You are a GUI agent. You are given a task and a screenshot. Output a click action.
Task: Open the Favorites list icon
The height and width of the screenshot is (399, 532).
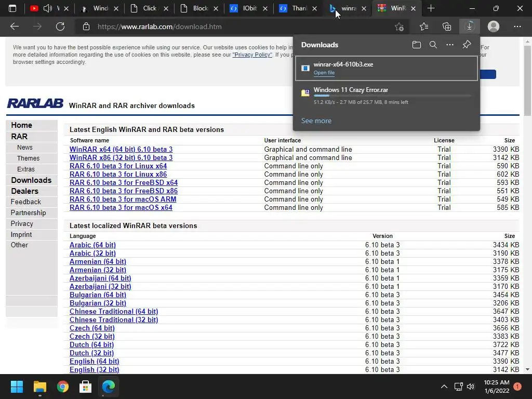[424, 26]
